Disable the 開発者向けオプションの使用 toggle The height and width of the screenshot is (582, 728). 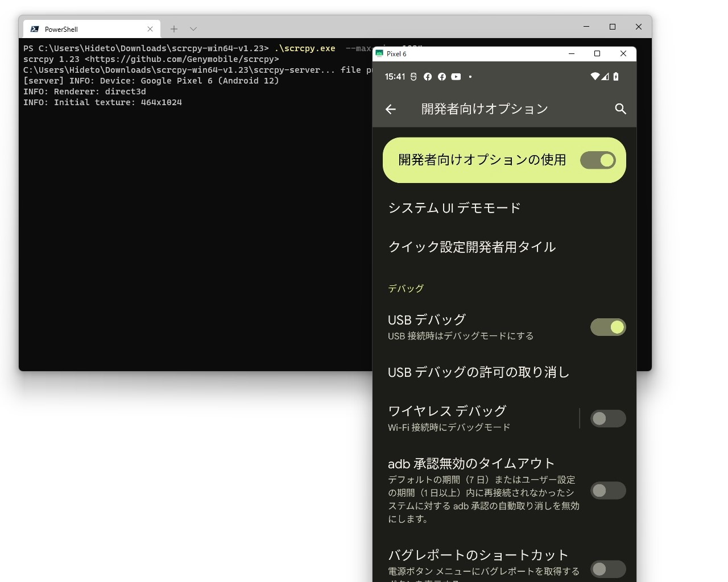coord(598,160)
